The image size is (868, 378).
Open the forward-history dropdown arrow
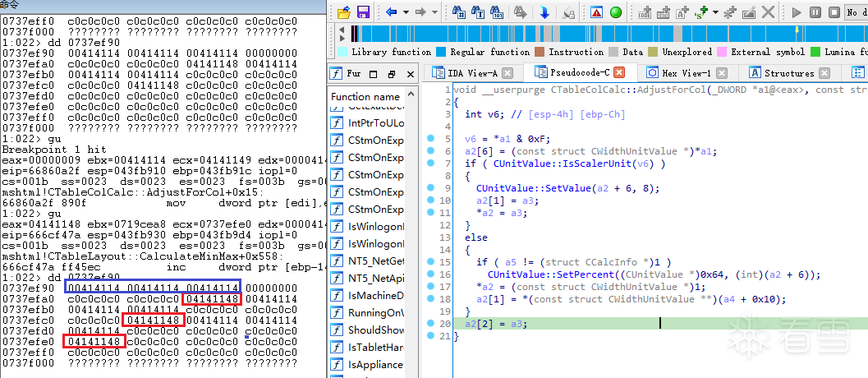point(434,12)
